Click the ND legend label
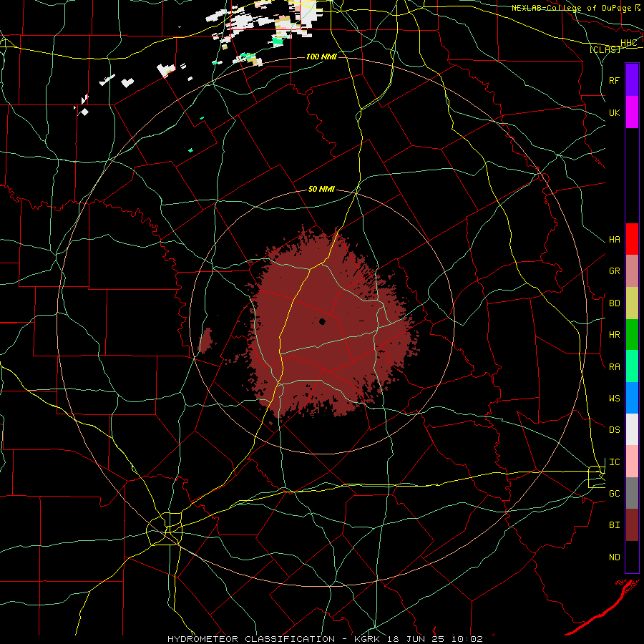This screenshot has width=644, height=644. (614, 557)
